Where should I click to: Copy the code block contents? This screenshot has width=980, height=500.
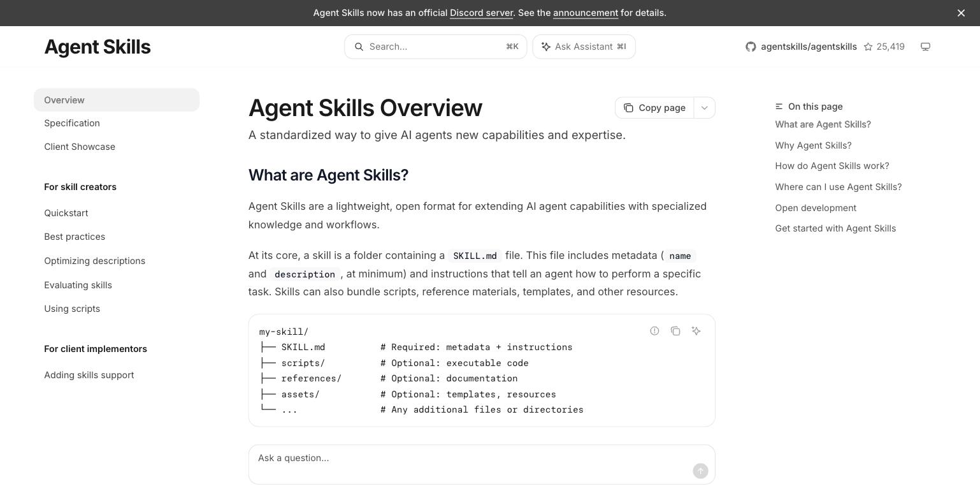tap(675, 330)
